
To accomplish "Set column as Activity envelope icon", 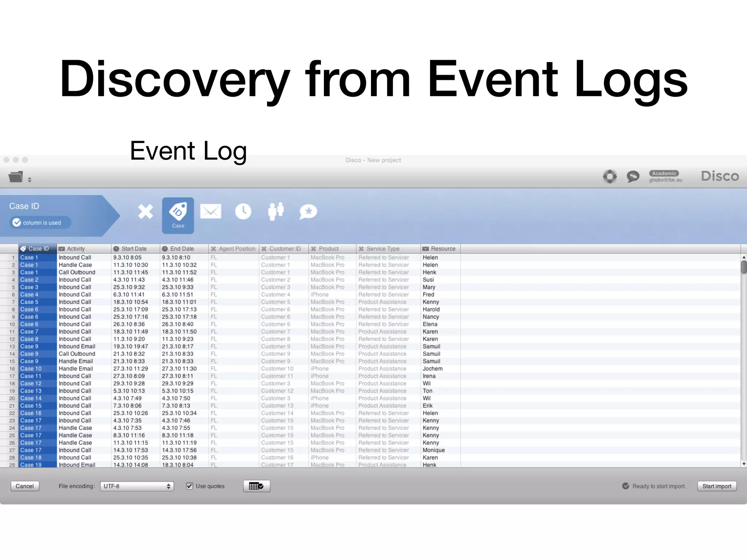I will tap(210, 211).
